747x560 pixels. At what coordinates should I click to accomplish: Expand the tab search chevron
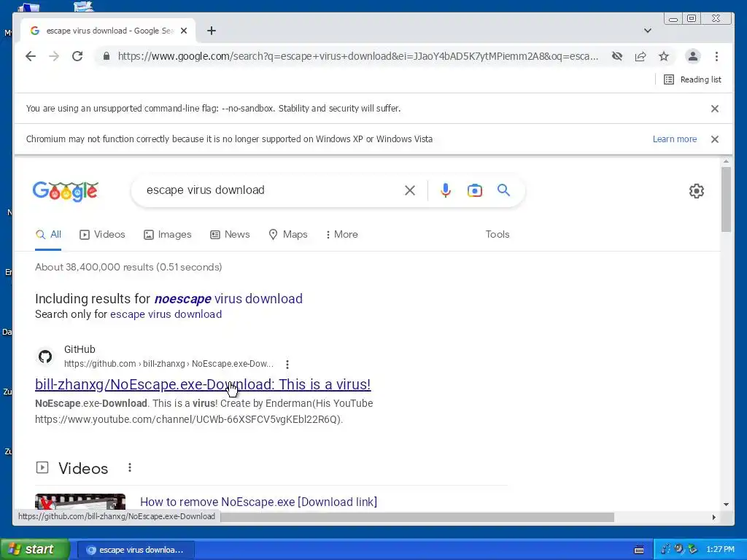click(648, 31)
